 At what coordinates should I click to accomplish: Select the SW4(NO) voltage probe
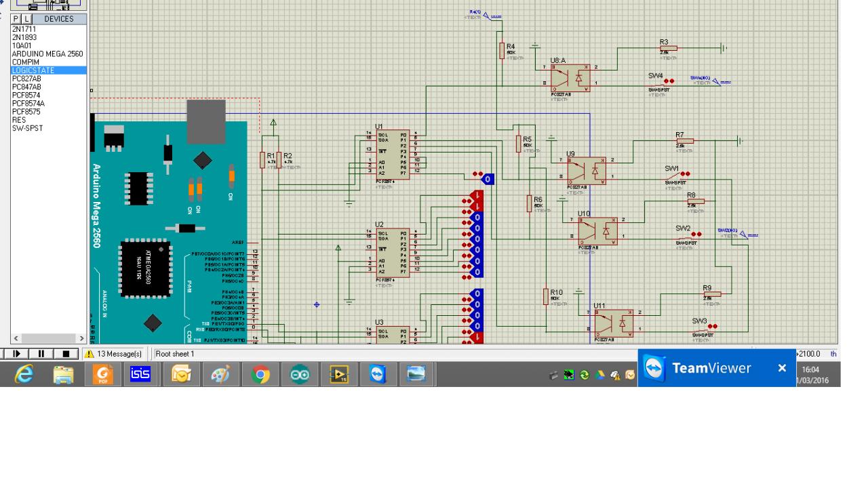pyautogui.click(x=711, y=81)
